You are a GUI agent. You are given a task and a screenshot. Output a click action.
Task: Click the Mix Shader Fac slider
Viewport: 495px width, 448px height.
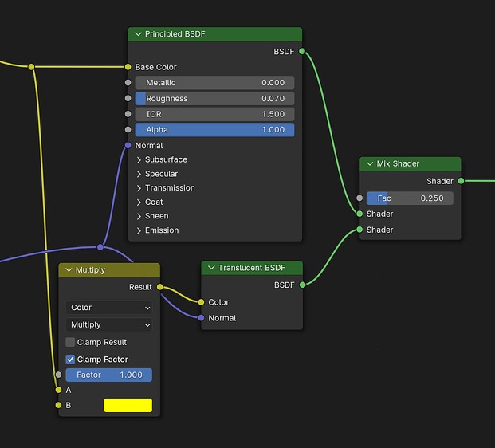(410, 198)
